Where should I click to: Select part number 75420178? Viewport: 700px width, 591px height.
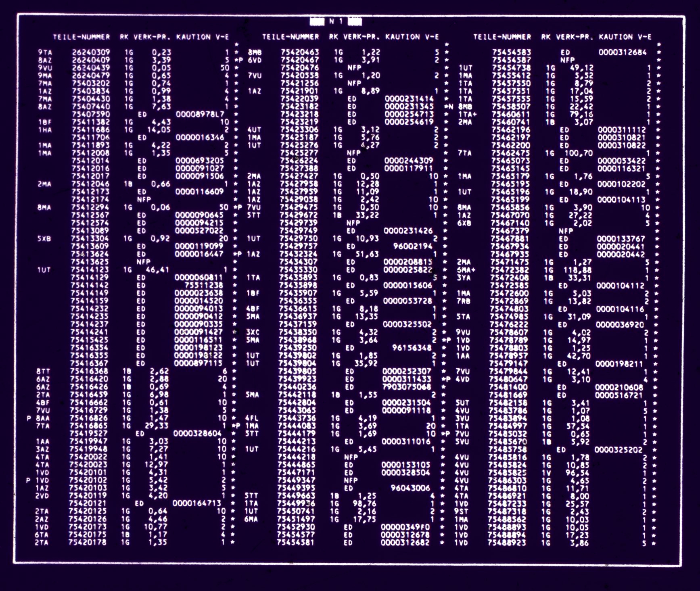pos(88,543)
